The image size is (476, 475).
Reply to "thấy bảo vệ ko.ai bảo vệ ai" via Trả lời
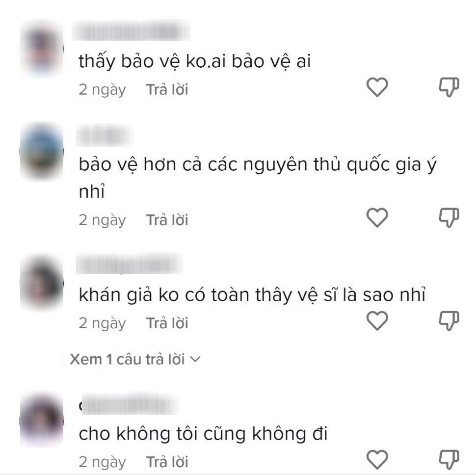click(167, 89)
